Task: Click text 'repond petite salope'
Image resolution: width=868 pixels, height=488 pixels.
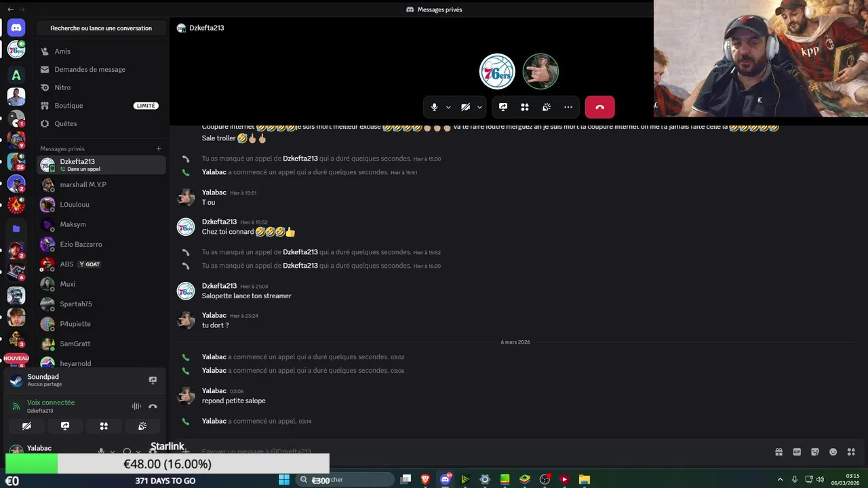Action: (x=234, y=401)
